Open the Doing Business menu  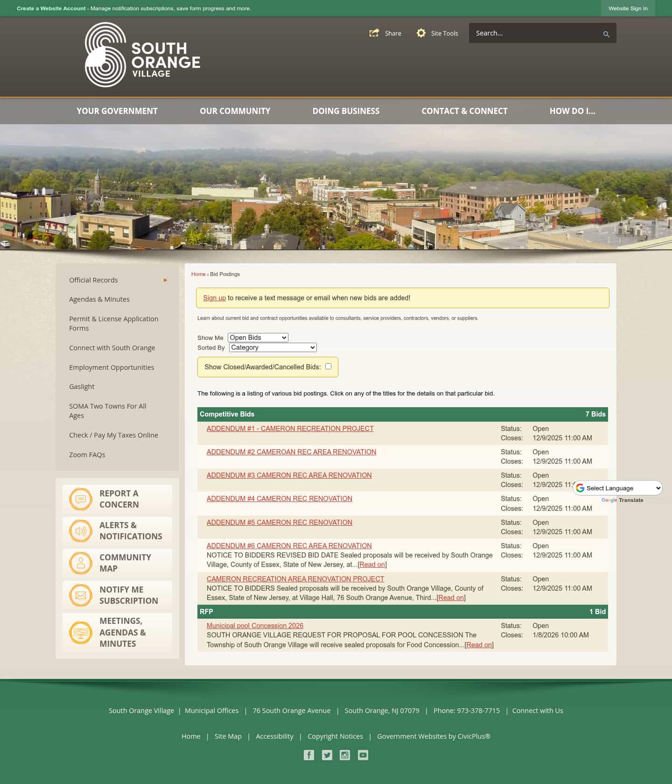(346, 111)
